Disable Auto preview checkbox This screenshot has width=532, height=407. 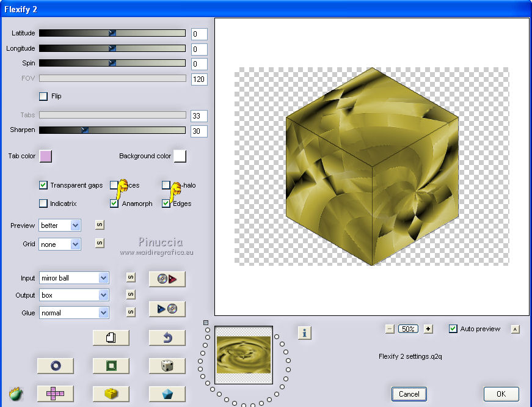click(x=453, y=329)
